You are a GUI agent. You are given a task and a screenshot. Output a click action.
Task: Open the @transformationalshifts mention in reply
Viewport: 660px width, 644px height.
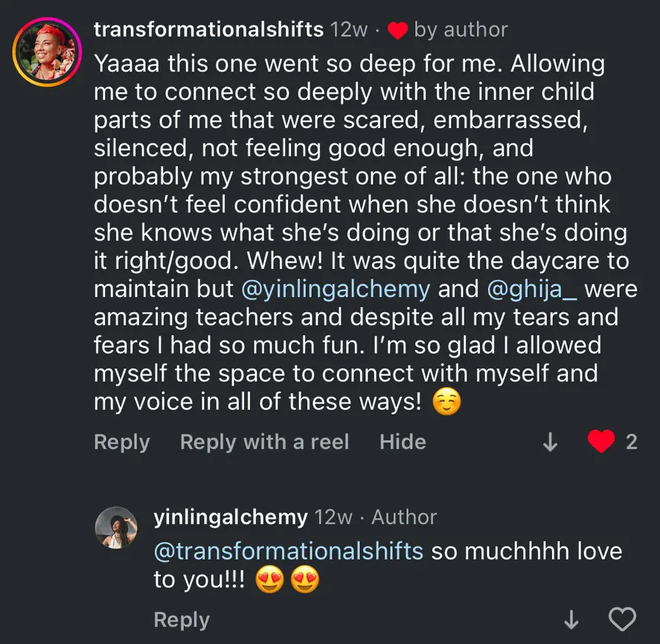click(x=289, y=552)
